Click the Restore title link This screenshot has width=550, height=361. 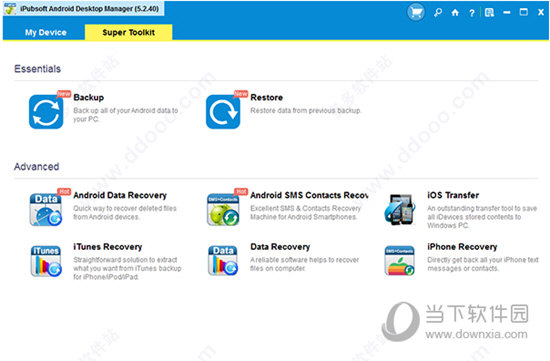click(267, 98)
